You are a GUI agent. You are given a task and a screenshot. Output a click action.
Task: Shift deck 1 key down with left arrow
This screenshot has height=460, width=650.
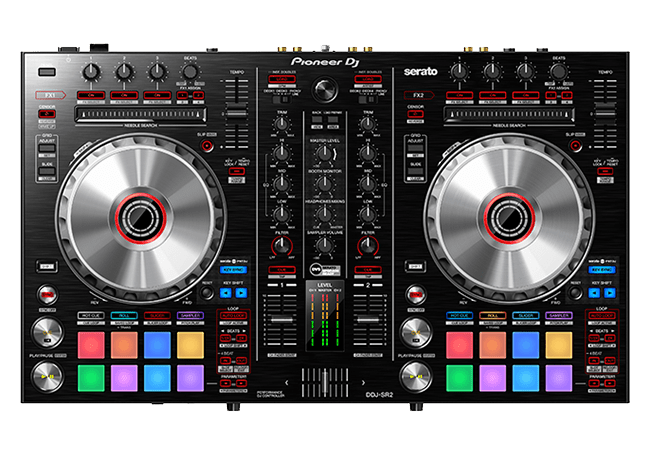[x=226, y=293]
